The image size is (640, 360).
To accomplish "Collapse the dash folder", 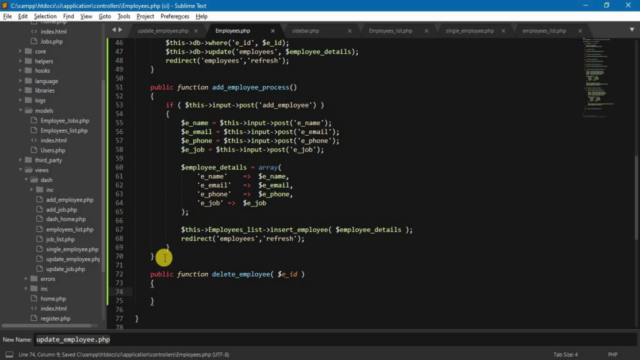I will point(26,180).
